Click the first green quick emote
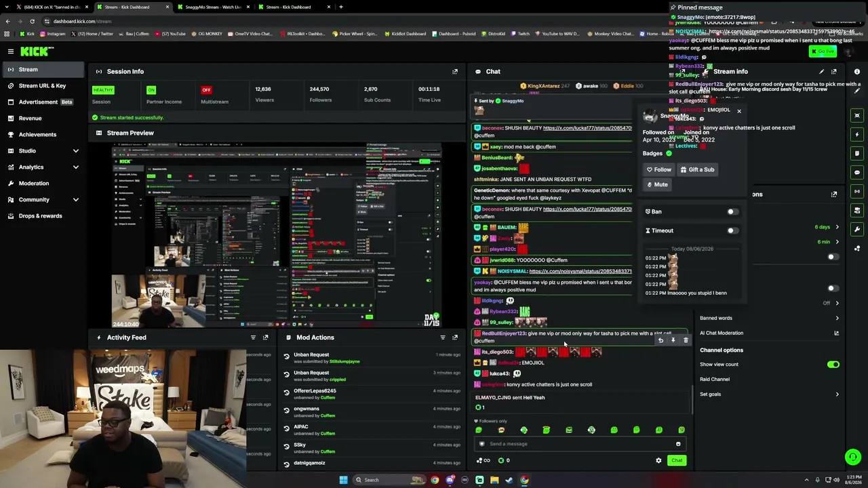Viewport: 868px width, 488px height. click(x=479, y=430)
